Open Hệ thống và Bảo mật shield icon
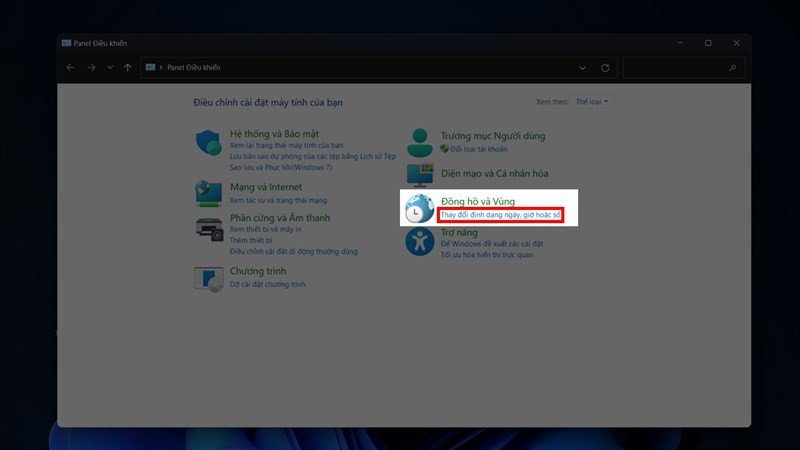 (x=208, y=142)
